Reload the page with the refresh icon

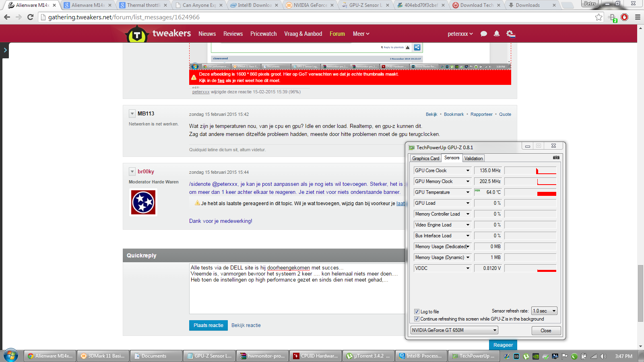point(30,17)
